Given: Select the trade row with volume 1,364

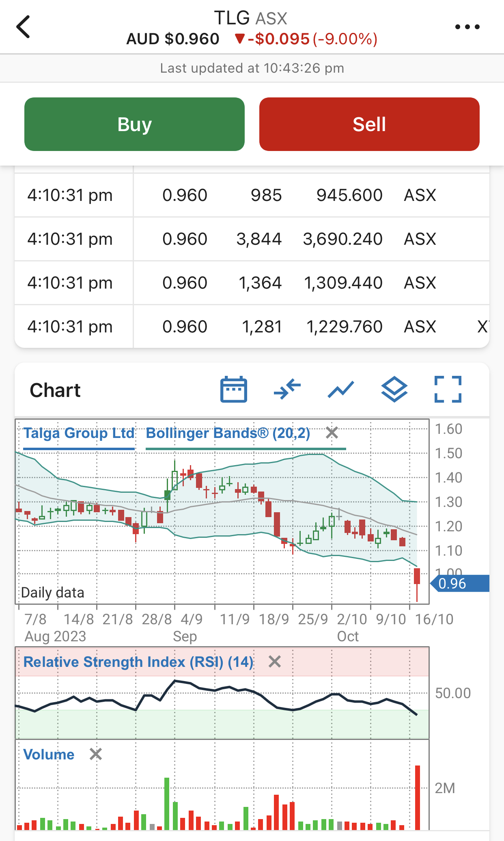Looking at the screenshot, I should 252,283.
